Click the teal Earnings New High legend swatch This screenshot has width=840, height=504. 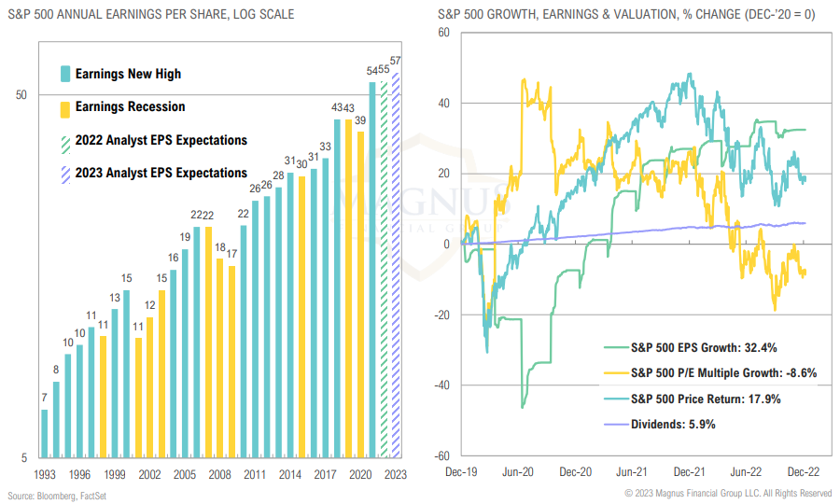pos(64,74)
